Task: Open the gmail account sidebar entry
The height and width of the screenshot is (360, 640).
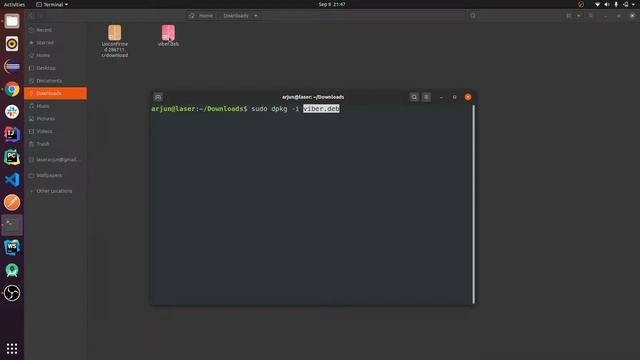Action: pyautogui.click(x=56, y=160)
